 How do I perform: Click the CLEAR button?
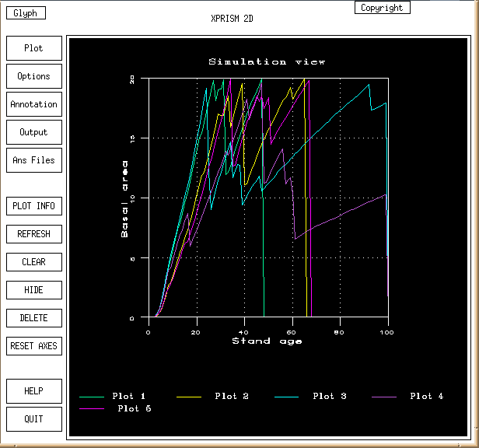pos(34,262)
